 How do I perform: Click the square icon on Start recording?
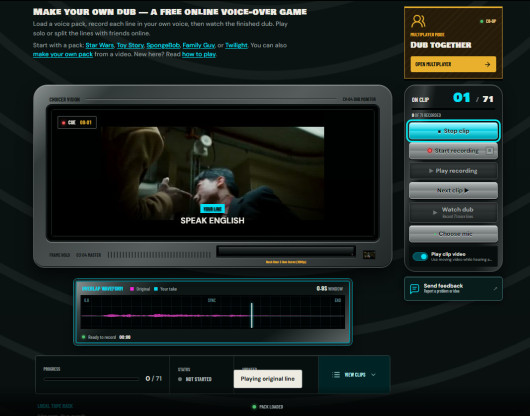(489, 151)
